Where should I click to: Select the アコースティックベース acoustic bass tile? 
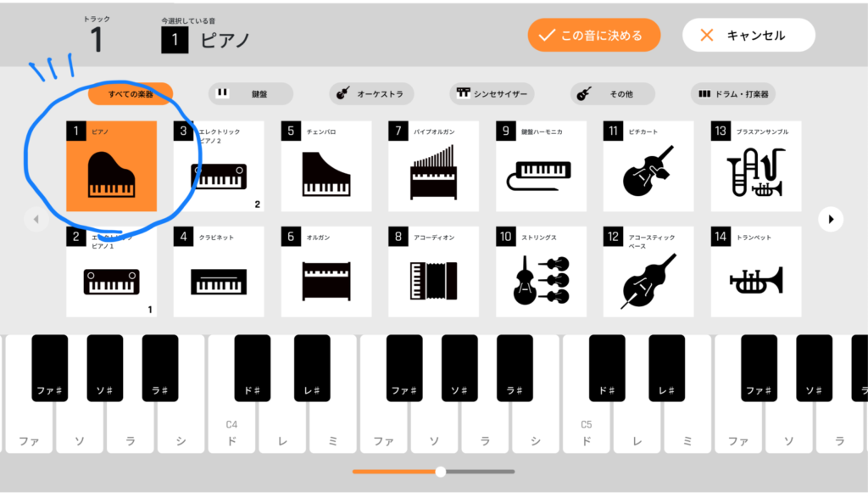coord(648,271)
